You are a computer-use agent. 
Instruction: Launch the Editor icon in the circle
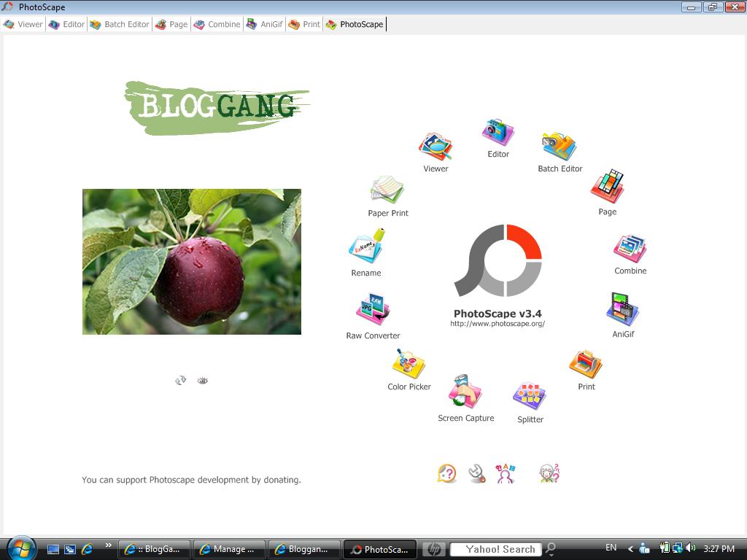[498, 133]
